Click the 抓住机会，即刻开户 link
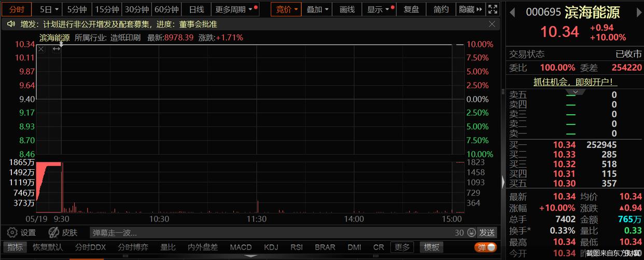This screenshot has height=260, width=644. coord(576,82)
